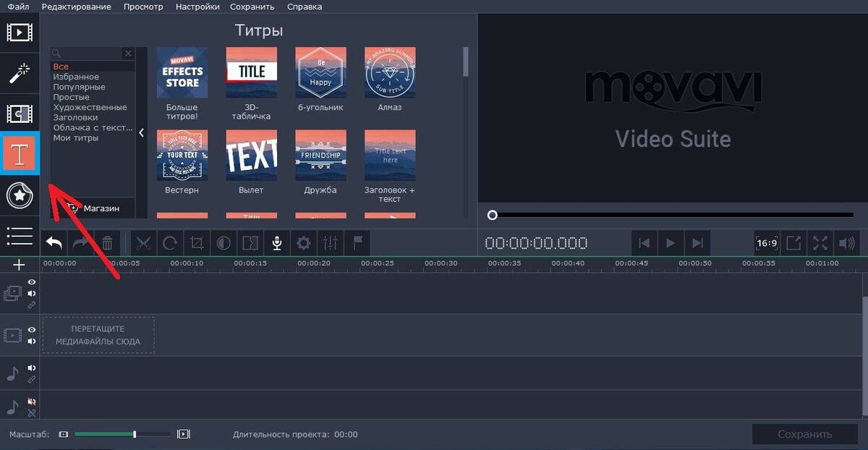868x450 pixels.
Task: Zoom in timeline icon after scale slider
Action: point(184,435)
